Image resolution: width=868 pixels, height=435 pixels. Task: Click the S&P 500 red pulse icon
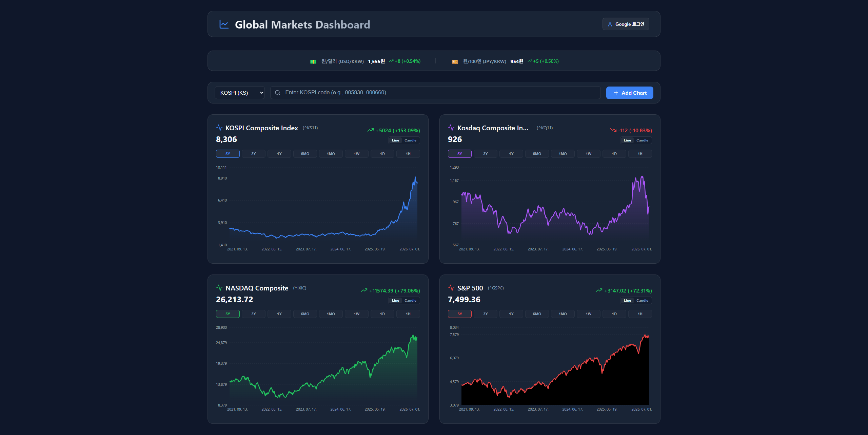(x=451, y=288)
